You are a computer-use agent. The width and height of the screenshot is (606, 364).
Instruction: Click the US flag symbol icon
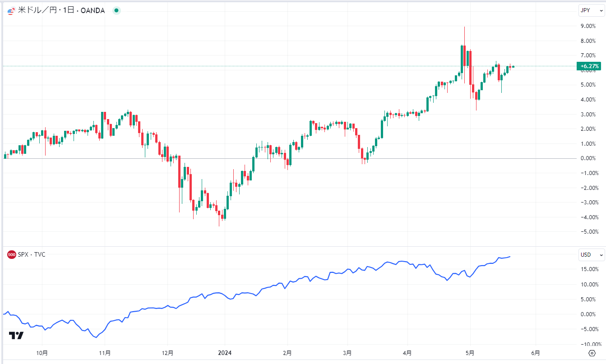[11, 11]
